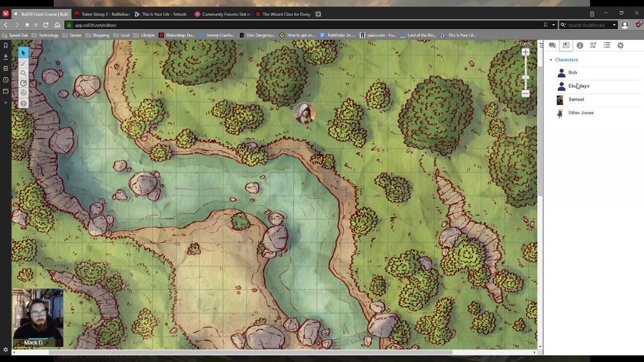
Task: Open the Dice Rolling tool
Action: pyautogui.click(x=23, y=93)
